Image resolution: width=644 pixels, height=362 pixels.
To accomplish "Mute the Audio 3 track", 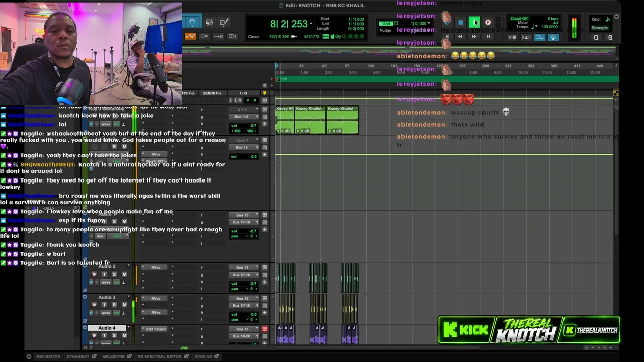I will [124, 305].
